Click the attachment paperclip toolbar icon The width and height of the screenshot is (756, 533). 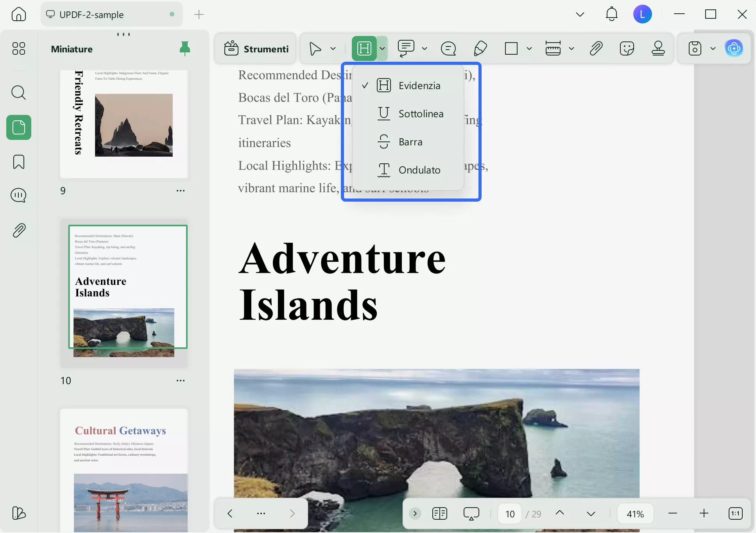(x=596, y=48)
